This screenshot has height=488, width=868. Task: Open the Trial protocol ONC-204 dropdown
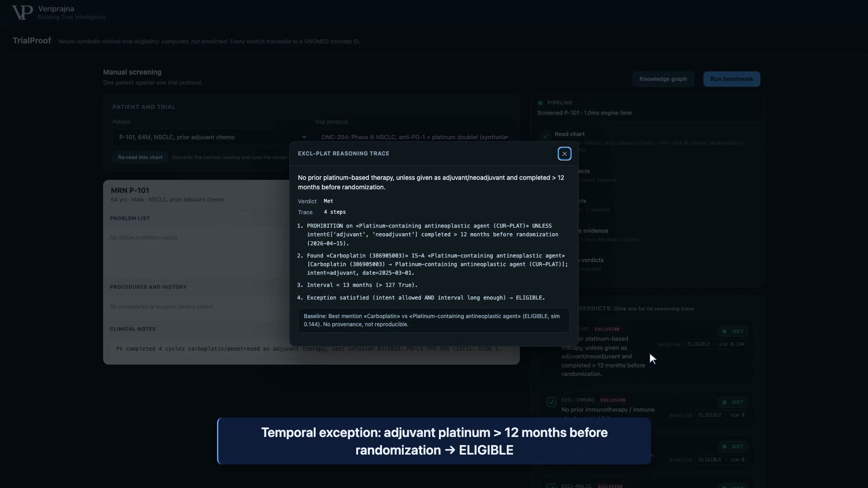point(413,137)
